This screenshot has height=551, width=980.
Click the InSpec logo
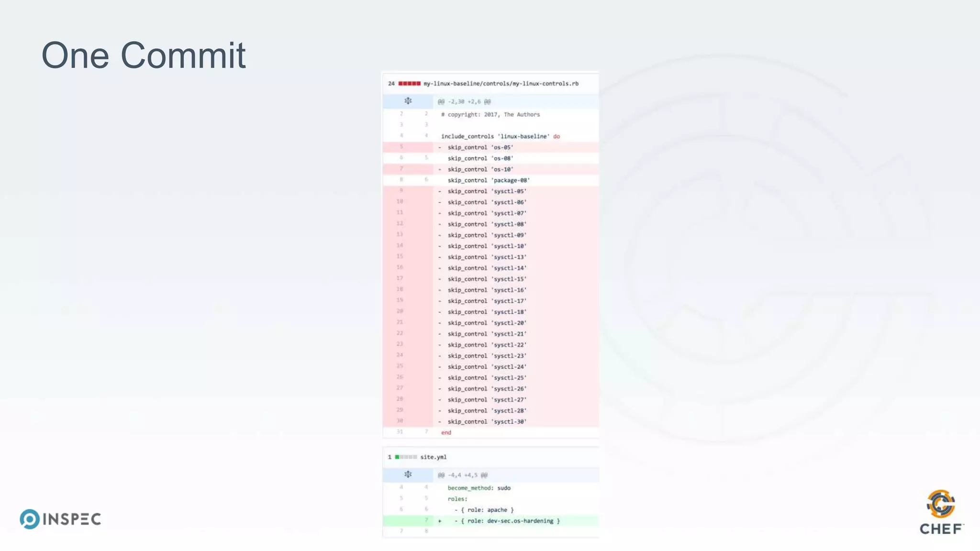pyautogui.click(x=61, y=519)
